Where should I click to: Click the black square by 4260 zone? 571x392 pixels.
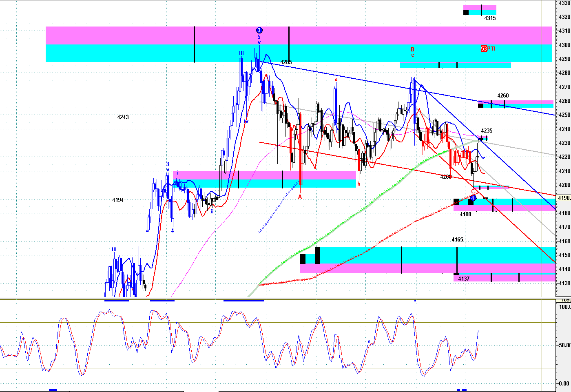[480, 106]
